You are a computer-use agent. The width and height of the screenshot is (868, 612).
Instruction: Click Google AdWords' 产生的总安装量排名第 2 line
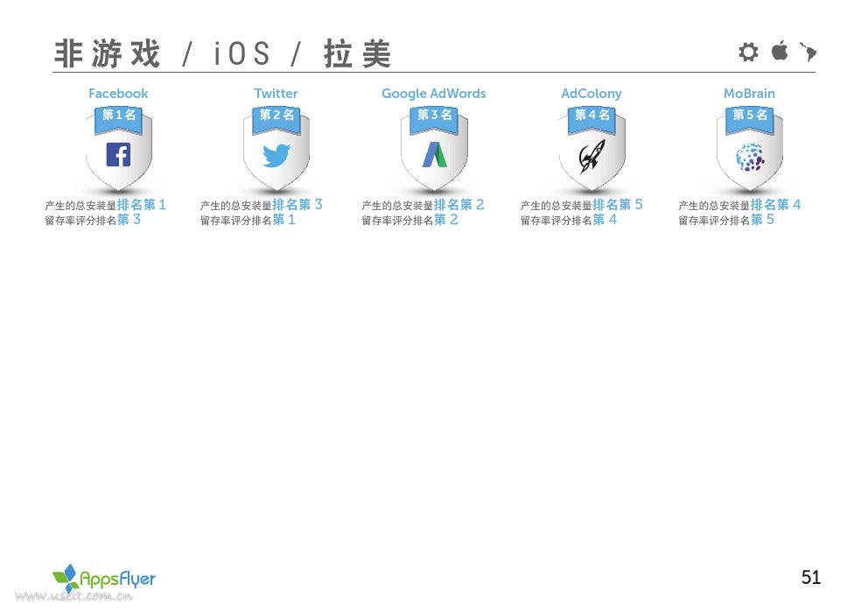coord(423,205)
